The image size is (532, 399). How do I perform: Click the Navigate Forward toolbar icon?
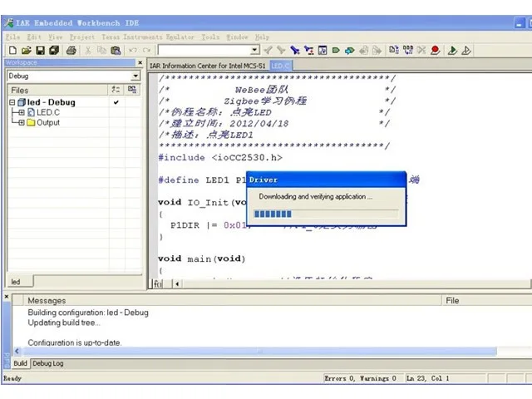coord(377,51)
